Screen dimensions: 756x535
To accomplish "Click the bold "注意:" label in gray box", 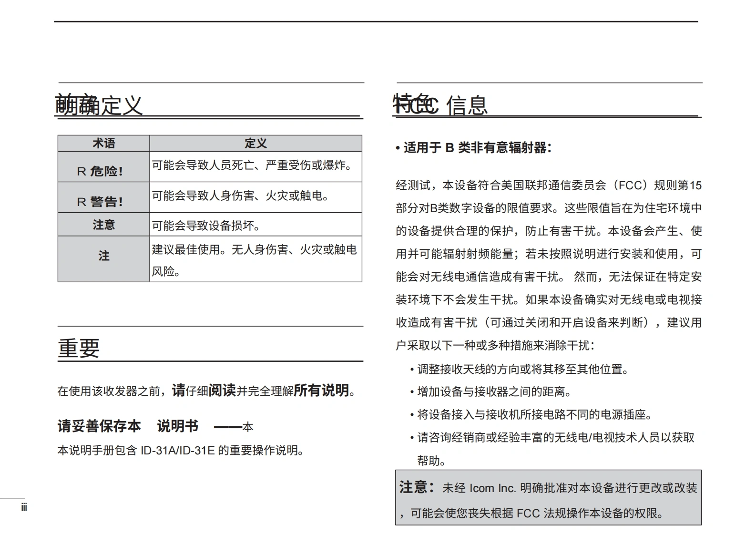I will pos(417,487).
